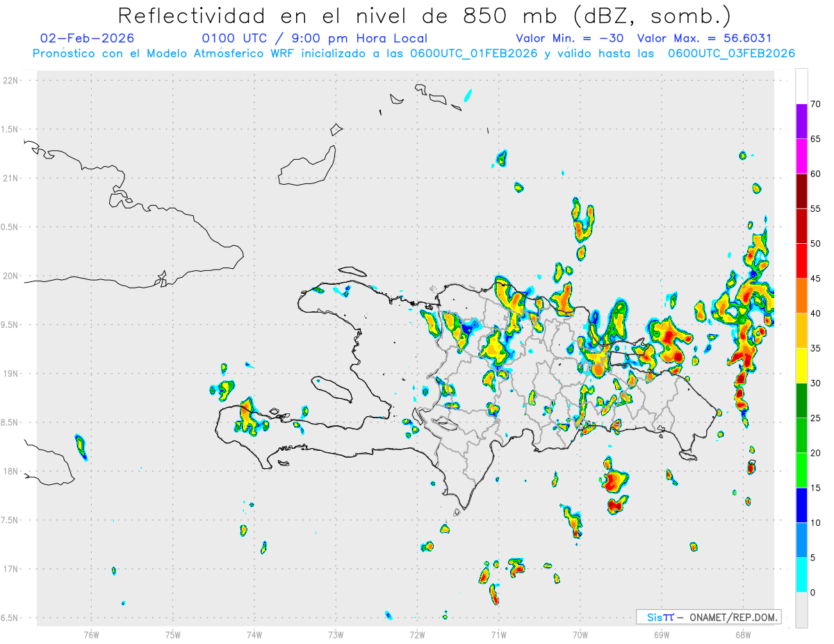Click the dark green 25–30 dBZ colorbar segment
This screenshot has height=644, width=834.
coord(801,401)
